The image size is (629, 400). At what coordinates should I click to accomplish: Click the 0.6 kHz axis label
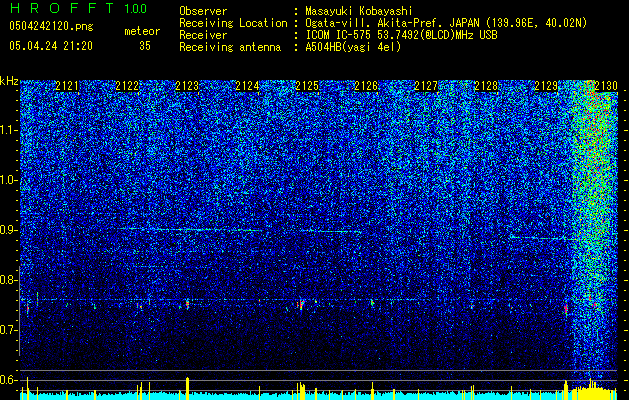(x=8, y=380)
